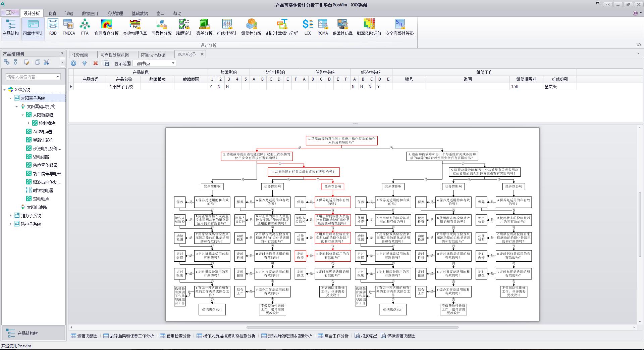
Task: Expand the 防护子系统 node arrow
Action: coord(11,224)
